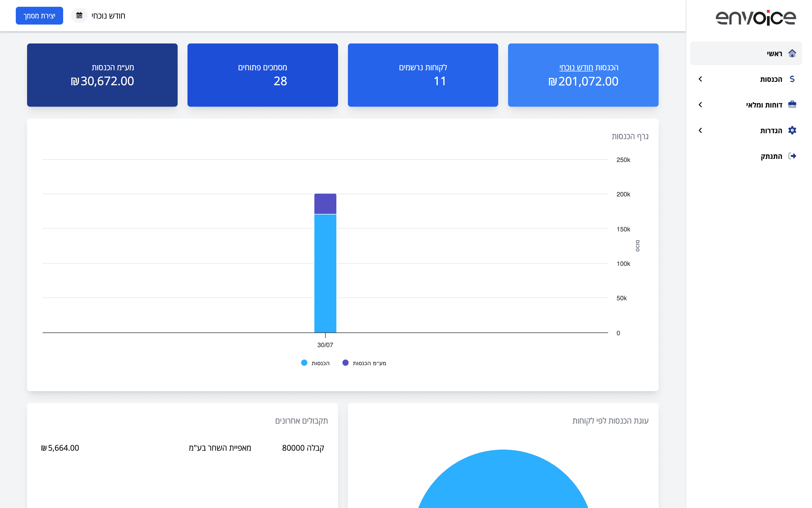812x508 pixels.
Task: Click the מאפיית השחר בע"מ customer name
Action: 220,448
